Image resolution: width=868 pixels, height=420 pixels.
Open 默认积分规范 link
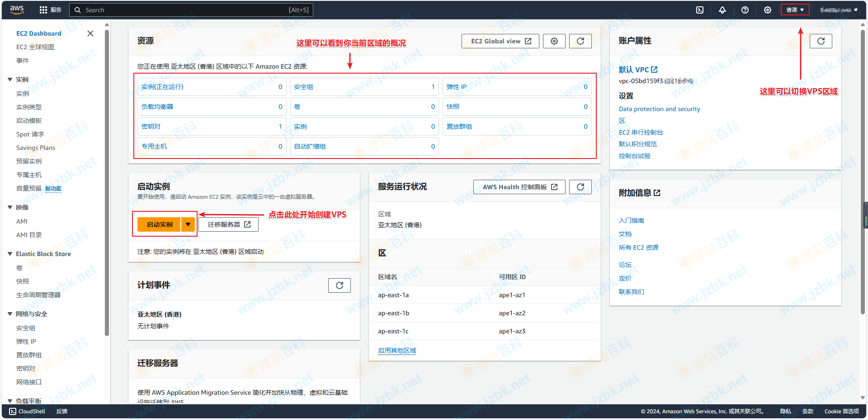point(638,144)
